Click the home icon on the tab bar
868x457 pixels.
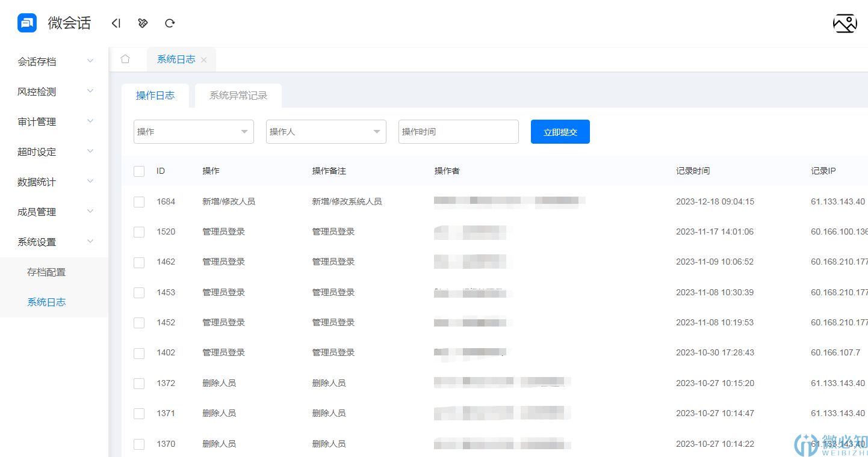125,59
